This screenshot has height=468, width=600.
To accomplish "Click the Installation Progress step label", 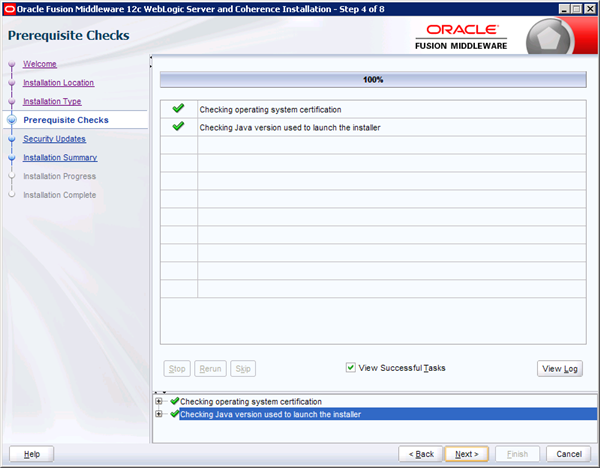I will point(60,176).
